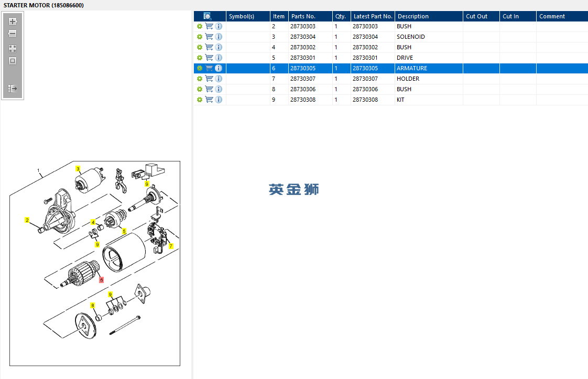Select callout 4 on the diagram
This screenshot has width=588, height=379.
point(93,222)
